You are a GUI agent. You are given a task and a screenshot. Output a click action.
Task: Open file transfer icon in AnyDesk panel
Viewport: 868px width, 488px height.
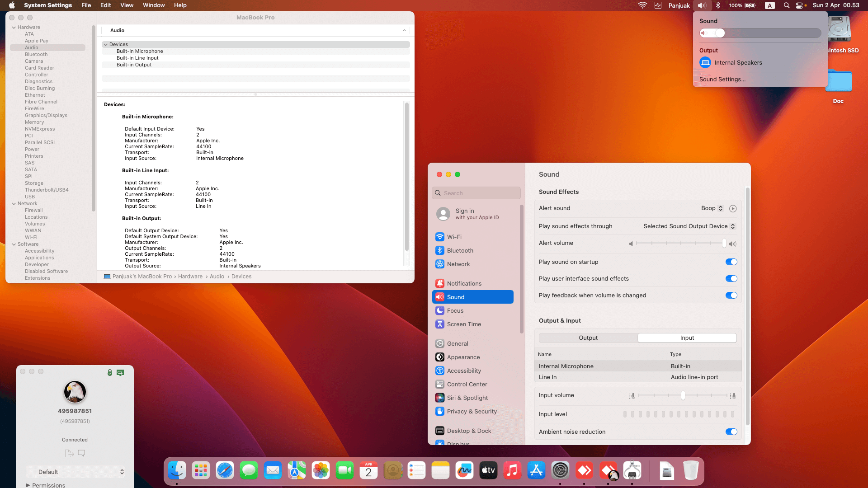[69, 453]
